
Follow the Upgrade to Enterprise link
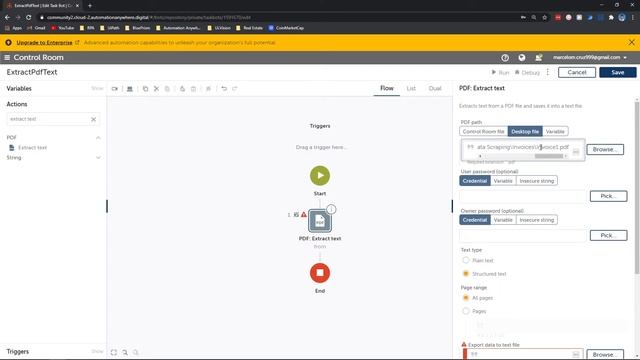coord(44,42)
